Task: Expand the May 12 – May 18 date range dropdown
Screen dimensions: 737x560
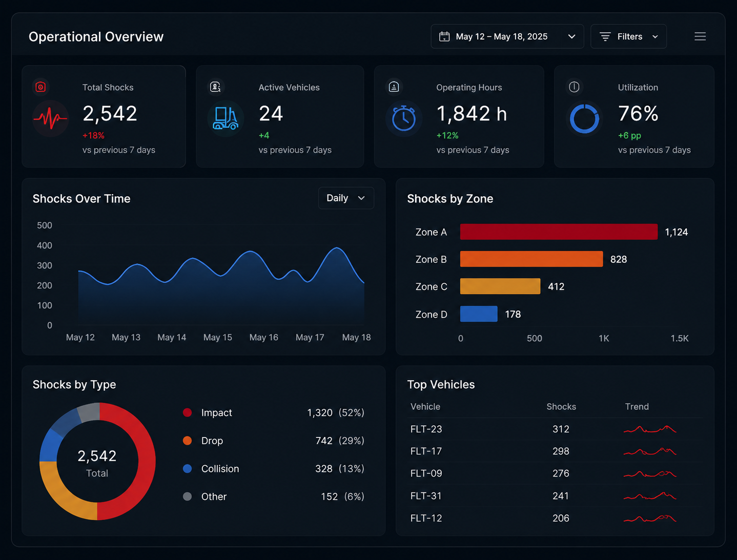Action: coord(507,36)
